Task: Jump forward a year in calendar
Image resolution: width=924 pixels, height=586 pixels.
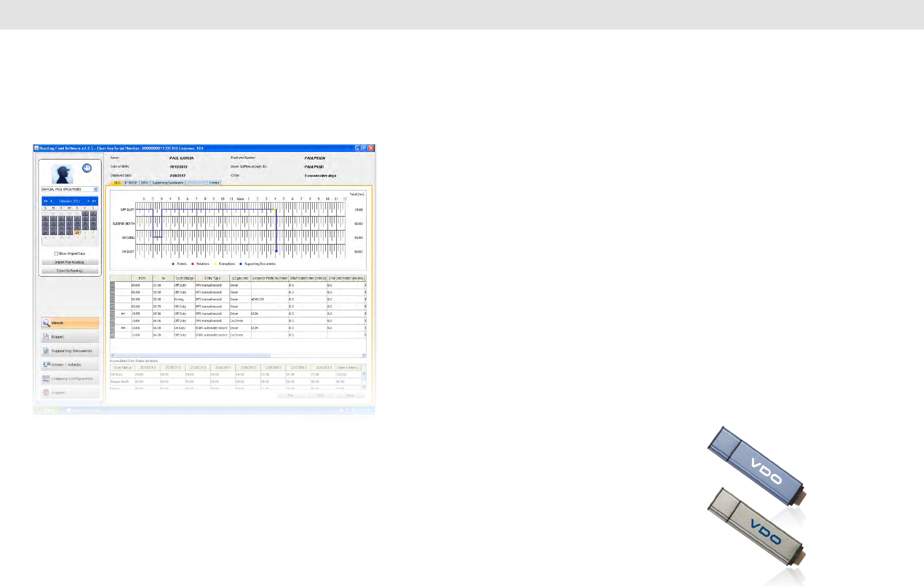Action: (94, 201)
